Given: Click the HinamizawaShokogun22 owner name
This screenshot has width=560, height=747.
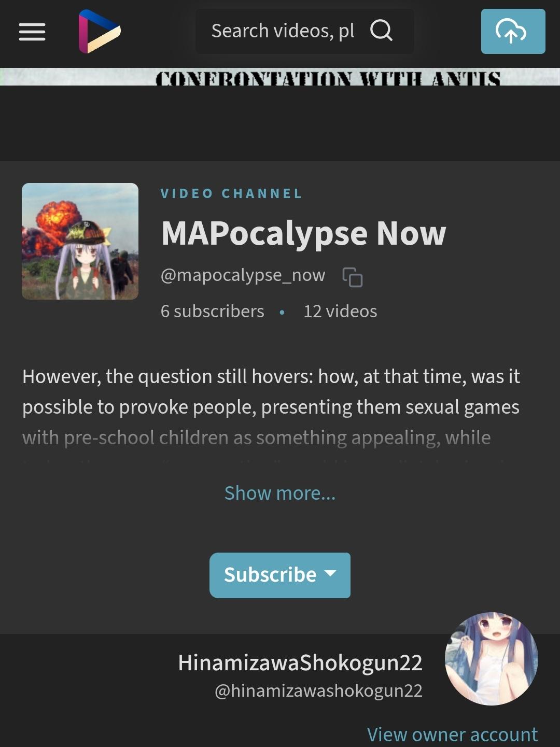Looking at the screenshot, I should (x=300, y=663).
